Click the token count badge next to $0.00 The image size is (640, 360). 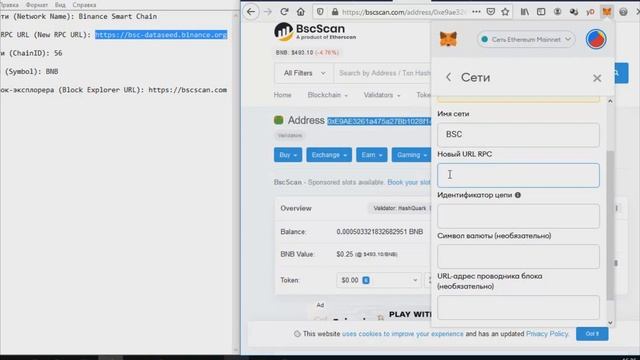pos(366,280)
